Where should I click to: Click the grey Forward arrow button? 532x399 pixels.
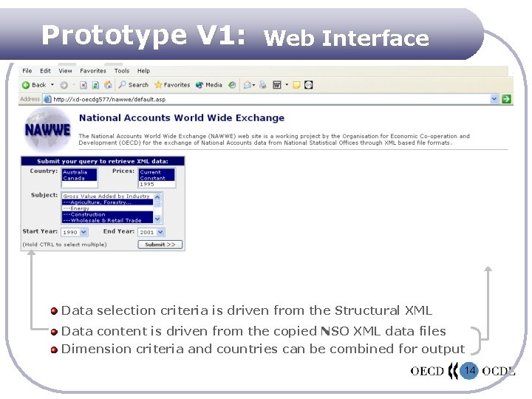[x=64, y=85]
